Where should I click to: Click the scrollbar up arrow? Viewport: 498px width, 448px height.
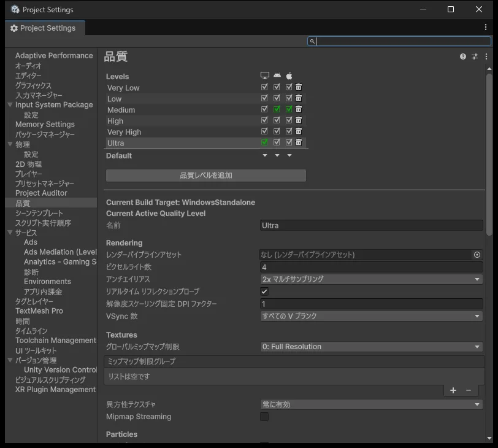pyautogui.click(x=489, y=69)
